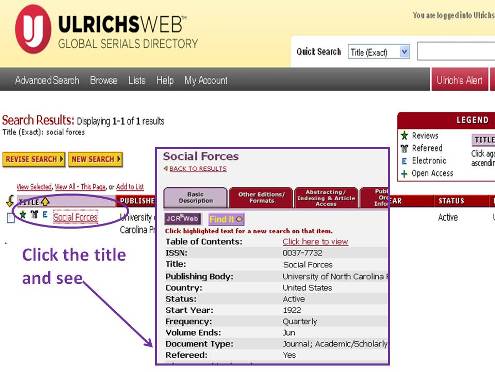Open the Title (Exact) quick search dropdown
This screenshot has width=495, height=372.
[379, 52]
